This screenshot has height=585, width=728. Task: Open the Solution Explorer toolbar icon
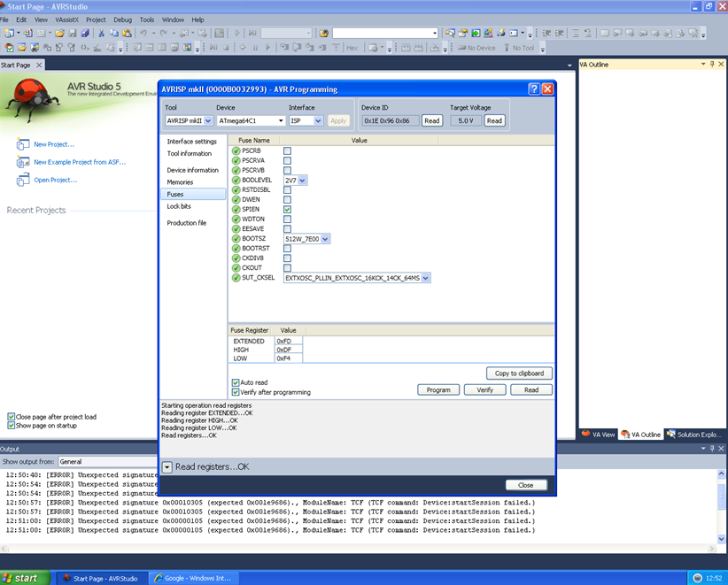click(450, 33)
